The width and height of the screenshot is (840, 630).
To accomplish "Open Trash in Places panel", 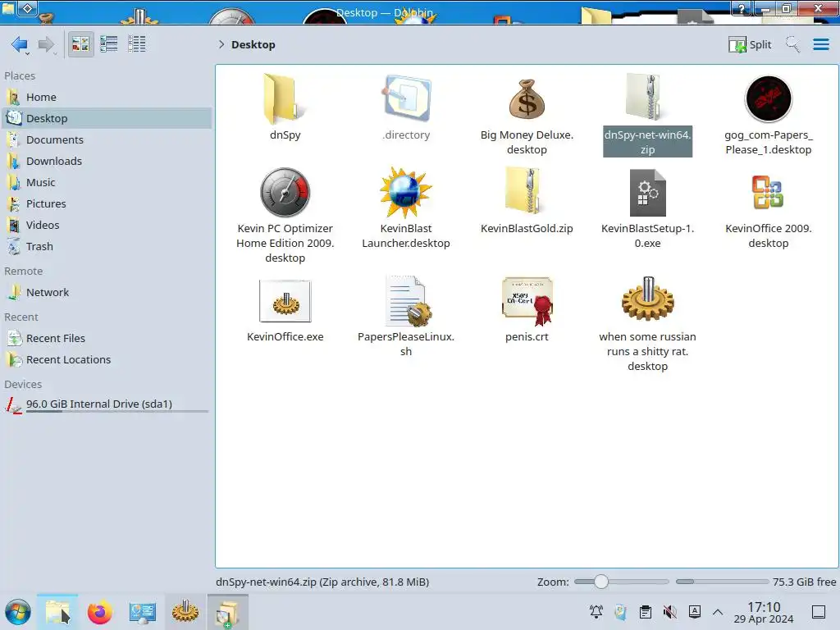I will [107, 247].
